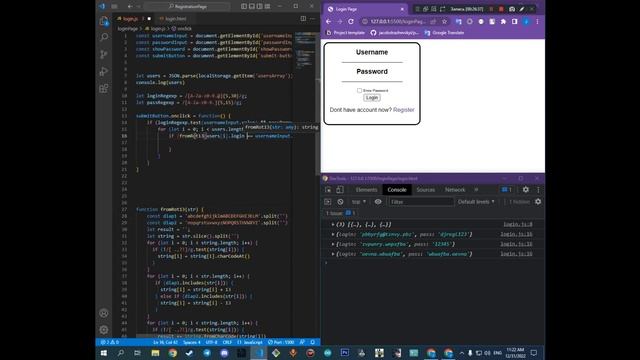Viewport: 640px width, 360px height.
Task: Click the UTF-8 encoding status item
Action: tap(211, 342)
